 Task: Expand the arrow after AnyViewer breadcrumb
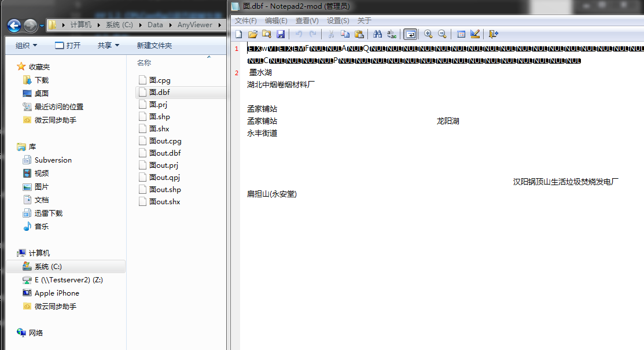(220, 25)
